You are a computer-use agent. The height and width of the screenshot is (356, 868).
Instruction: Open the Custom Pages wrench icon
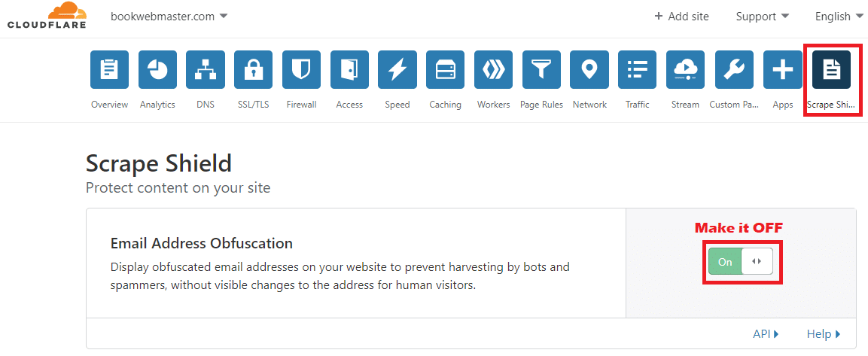click(734, 70)
